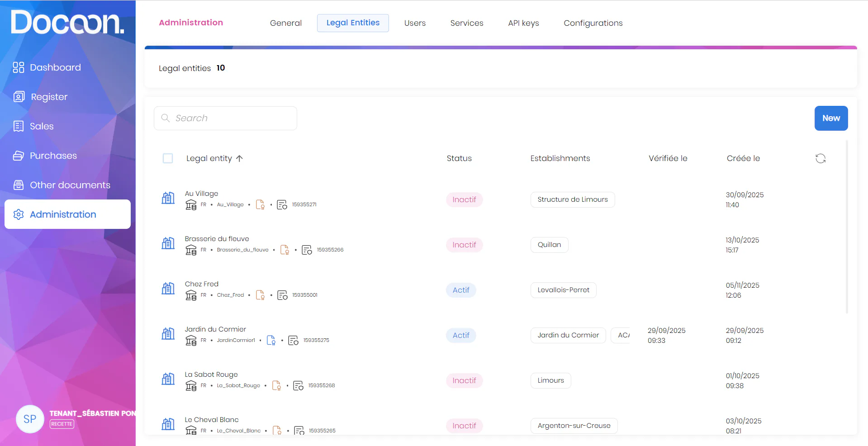Viewport: 868px width, 446px height.
Task: Open the Sales sidebar icon
Action: pyautogui.click(x=19, y=126)
